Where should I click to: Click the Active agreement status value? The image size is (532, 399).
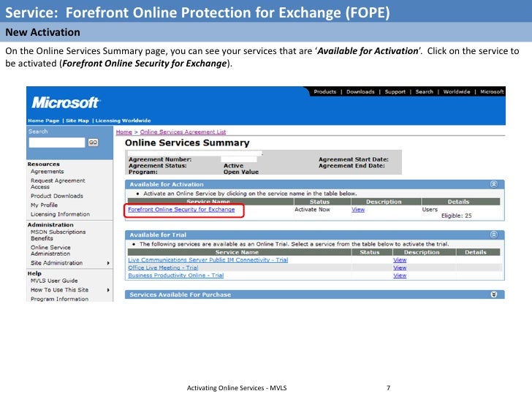pos(233,166)
